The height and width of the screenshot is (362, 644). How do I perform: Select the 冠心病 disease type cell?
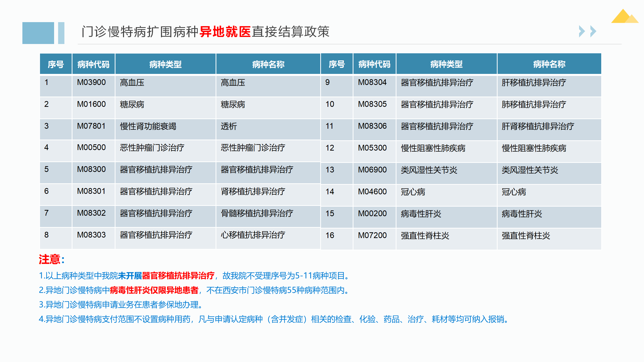[x=413, y=192]
